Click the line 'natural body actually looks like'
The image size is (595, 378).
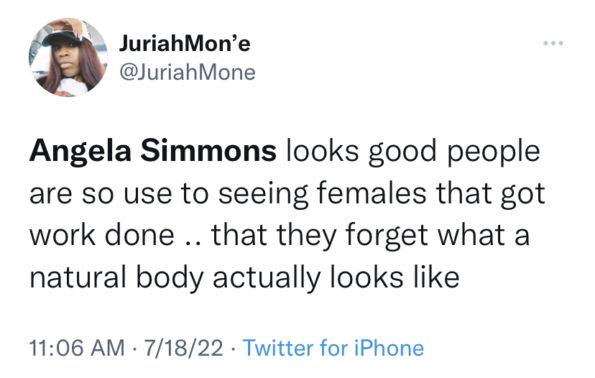(x=244, y=278)
